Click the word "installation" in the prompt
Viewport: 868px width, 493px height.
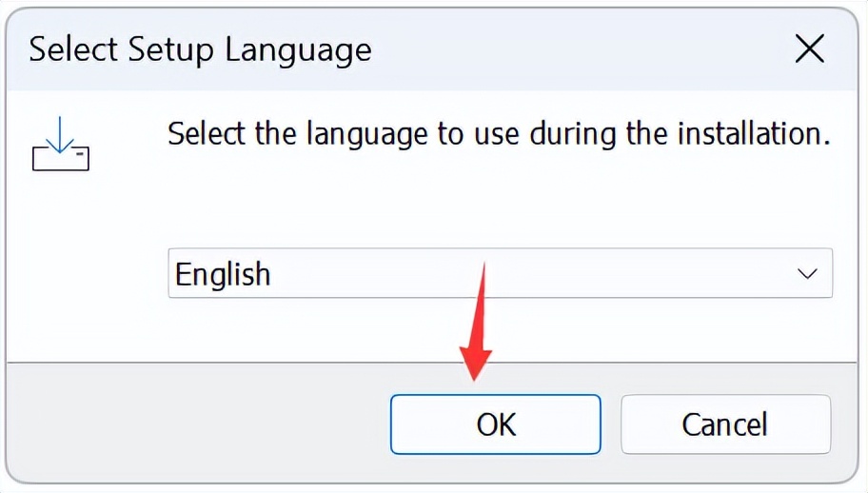pyautogui.click(x=749, y=133)
